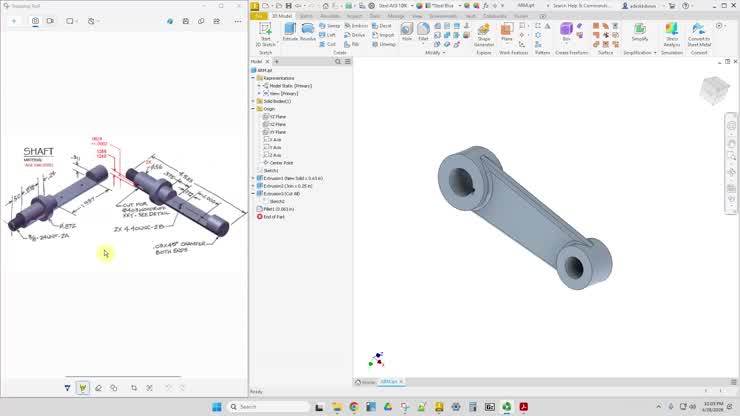Choose the Sweep command
740x416 pixels.
click(x=330, y=26)
